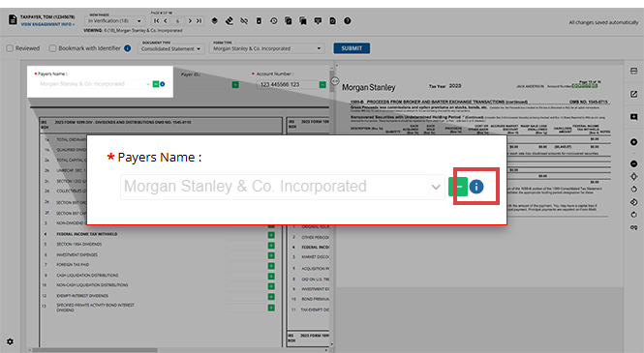This screenshot has width=644, height=353.
Task: Open the View Engagement Info link
Action: pyautogui.click(x=47, y=24)
